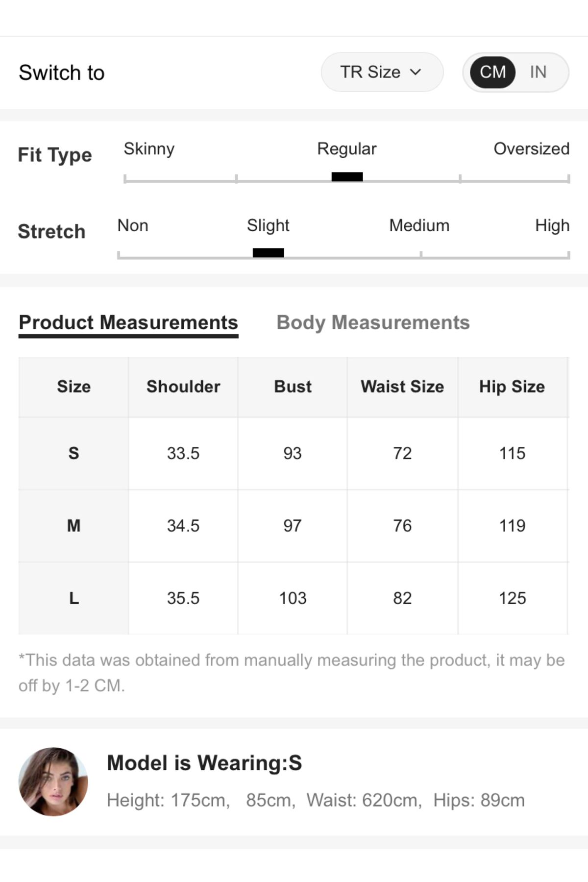Select the L size row
This screenshot has height=882, width=588.
(x=294, y=598)
